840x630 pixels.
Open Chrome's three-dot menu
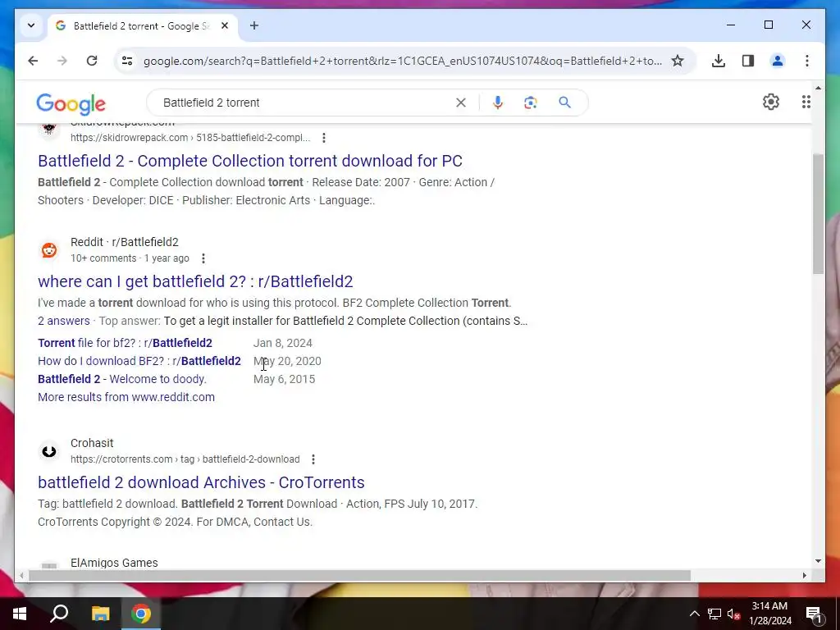tap(807, 61)
